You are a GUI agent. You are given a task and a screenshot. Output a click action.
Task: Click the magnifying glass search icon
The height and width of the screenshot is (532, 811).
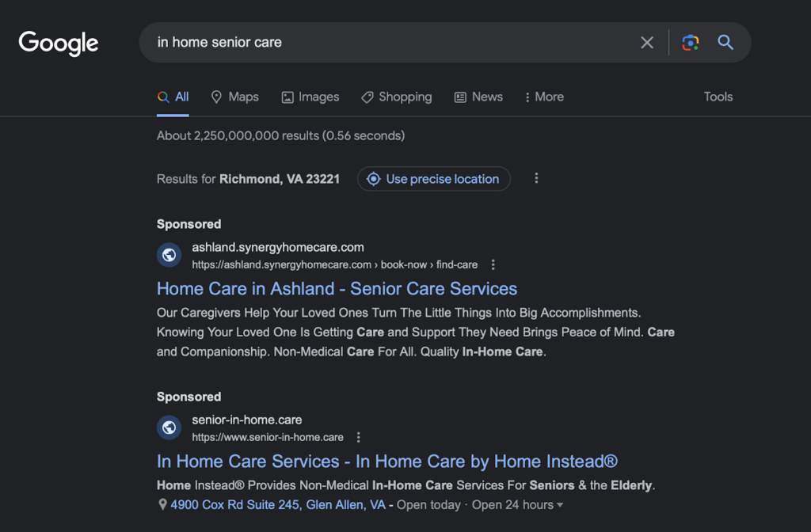[x=725, y=43]
